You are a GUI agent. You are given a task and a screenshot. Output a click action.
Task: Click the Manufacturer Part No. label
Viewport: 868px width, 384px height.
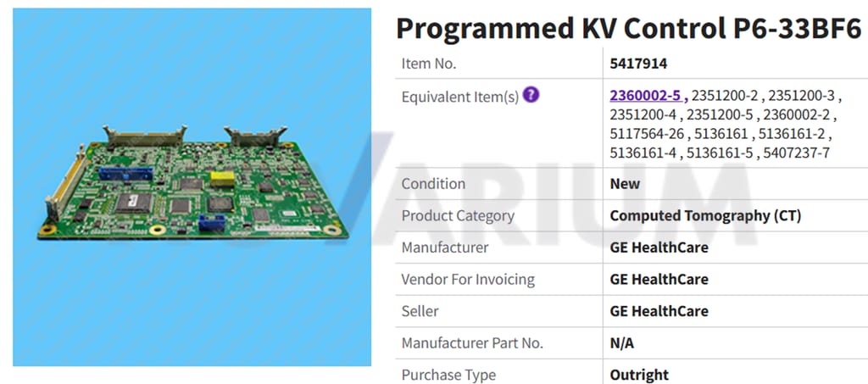(x=472, y=343)
